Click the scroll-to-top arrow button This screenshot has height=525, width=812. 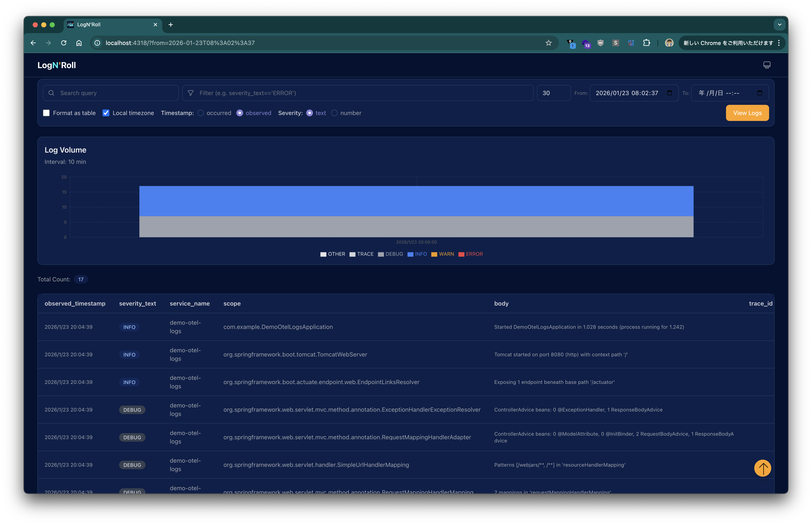coord(762,468)
